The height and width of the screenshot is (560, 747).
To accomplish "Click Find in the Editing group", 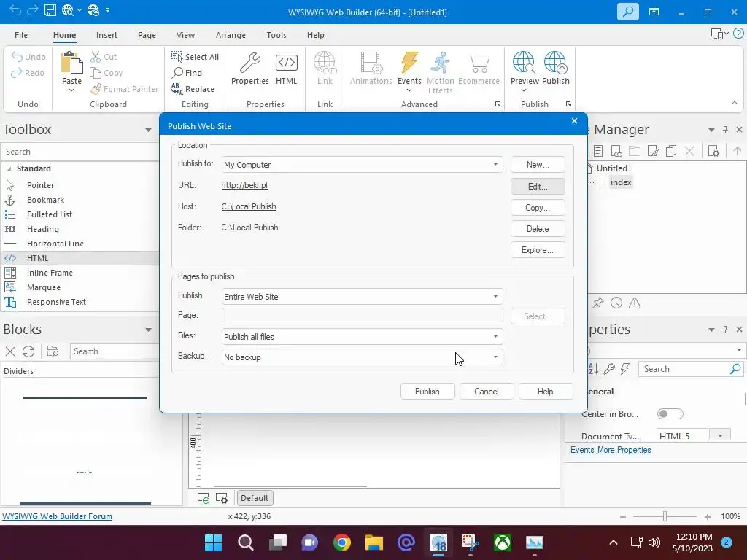I will point(187,72).
